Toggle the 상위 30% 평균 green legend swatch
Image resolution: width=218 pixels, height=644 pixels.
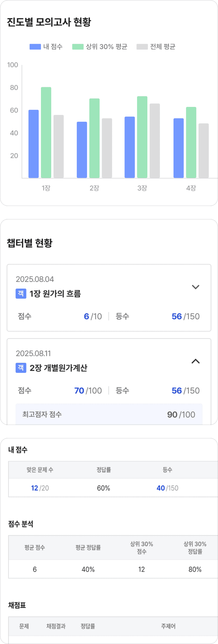coord(78,47)
